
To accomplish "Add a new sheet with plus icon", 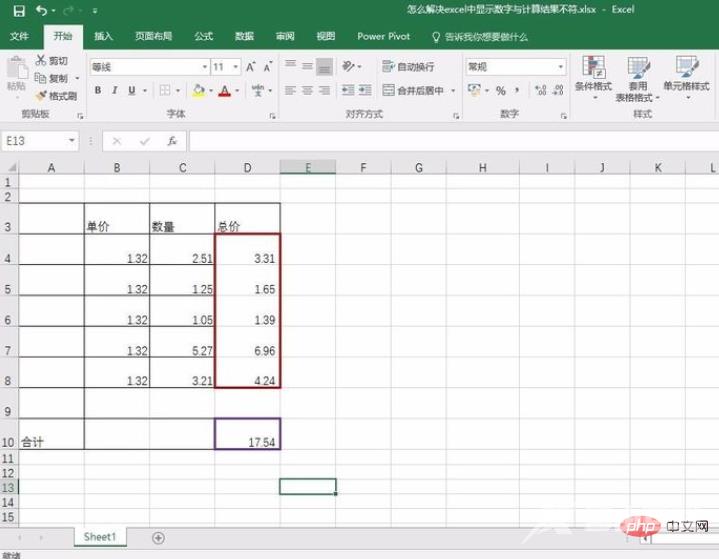I will click(x=158, y=537).
